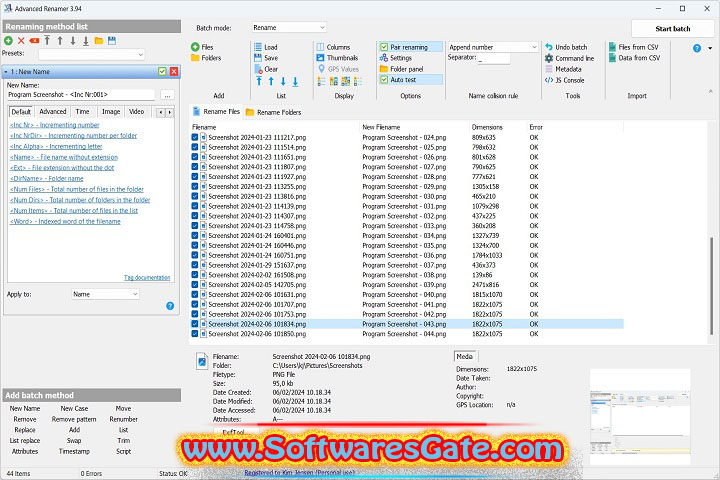Click the Columns display icon
The image size is (720, 480).
tap(320, 47)
